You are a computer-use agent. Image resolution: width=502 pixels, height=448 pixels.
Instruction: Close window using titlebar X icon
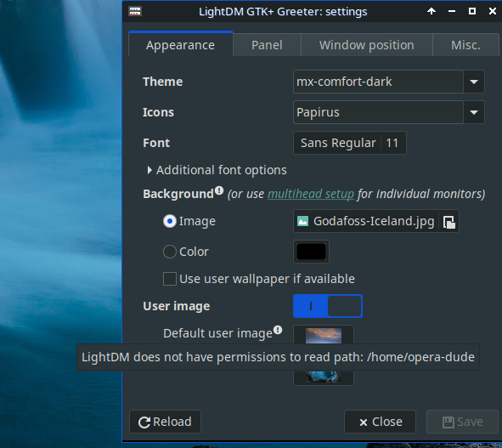493,12
